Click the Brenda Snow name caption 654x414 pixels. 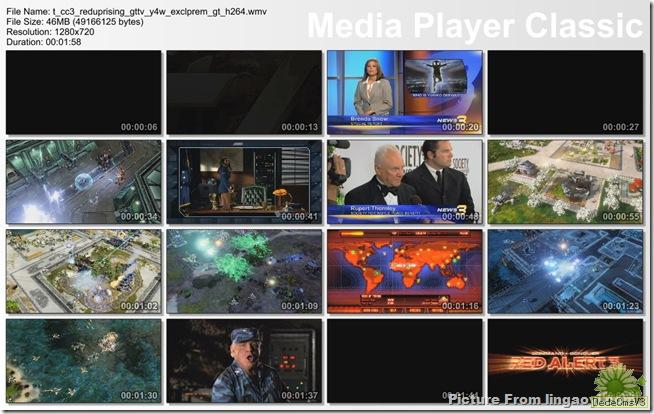pyautogui.click(x=369, y=119)
